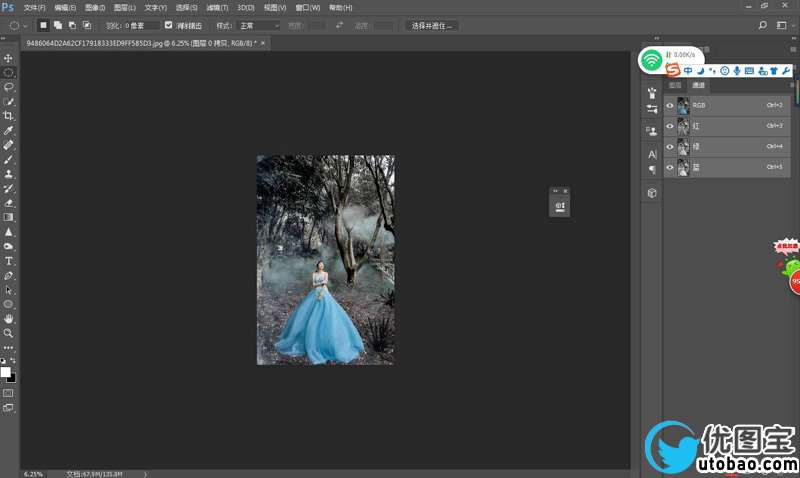
Task: Switch to the 图层 panel tab
Action: click(675, 86)
